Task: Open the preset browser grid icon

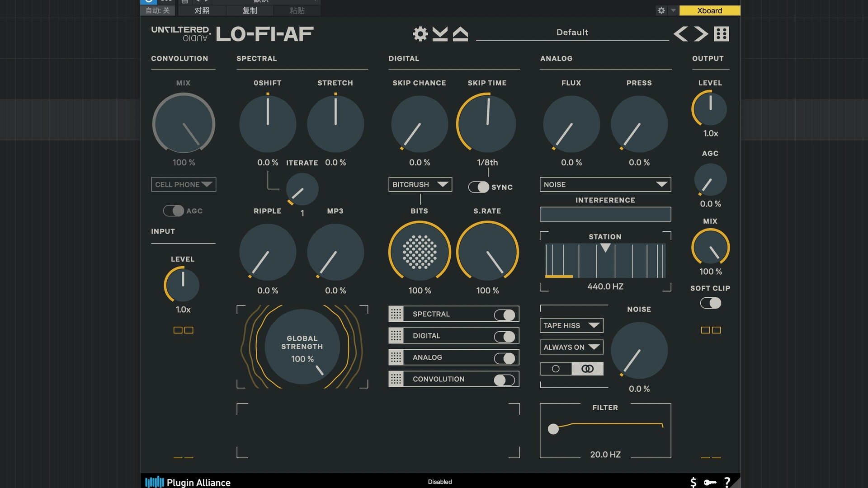Action: pos(722,34)
